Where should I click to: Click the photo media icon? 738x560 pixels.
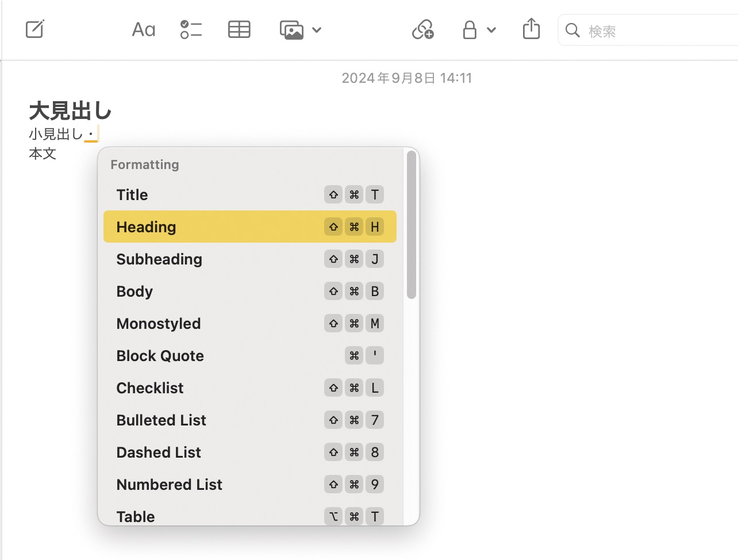(292, 30)
